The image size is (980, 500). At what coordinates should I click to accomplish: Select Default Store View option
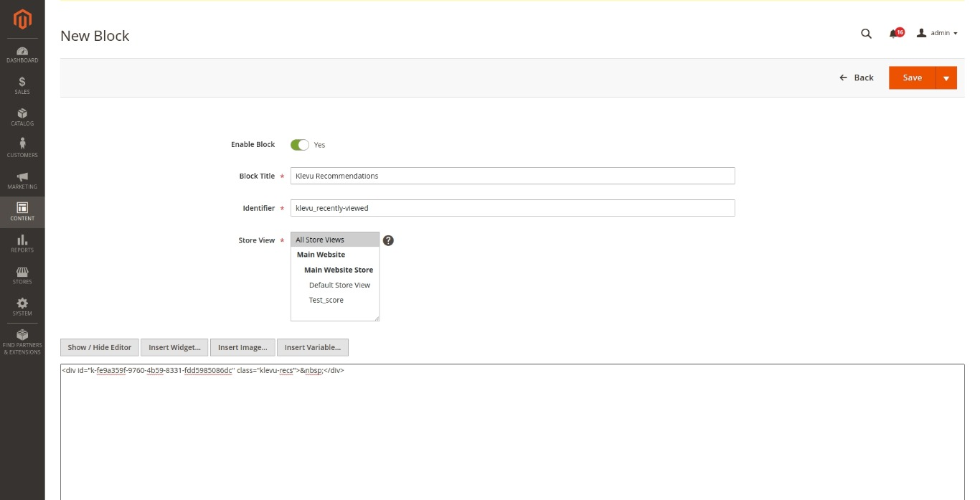pyautogui.click(x=339, y=285)
